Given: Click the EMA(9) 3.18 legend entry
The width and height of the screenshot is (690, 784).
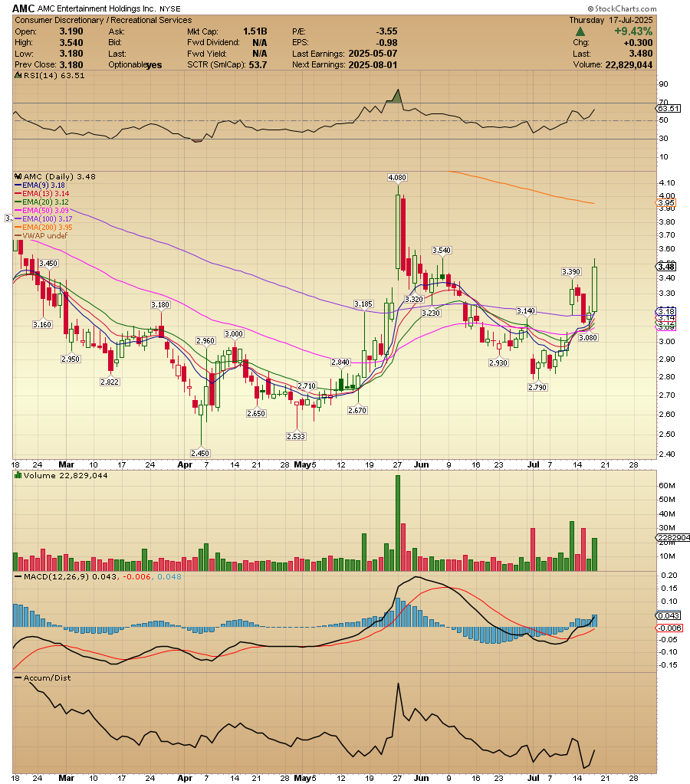Looking at the screenshot, I should [x=40, y=185].
